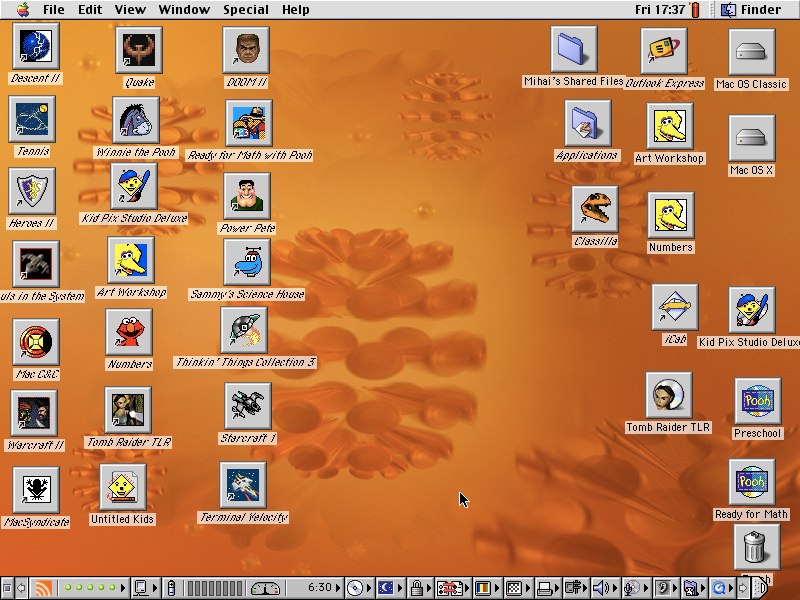
Task: Select the iCab browser icon
Action: point(675,307)
